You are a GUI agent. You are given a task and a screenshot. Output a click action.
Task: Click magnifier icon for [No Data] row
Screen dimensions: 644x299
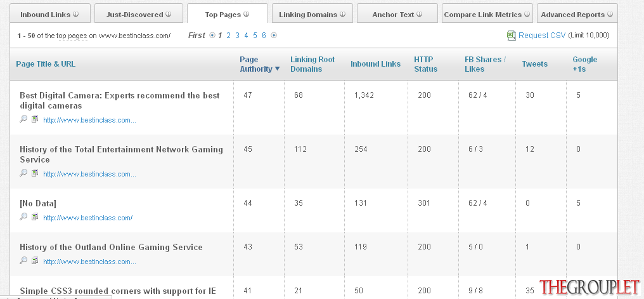[23, 216]
